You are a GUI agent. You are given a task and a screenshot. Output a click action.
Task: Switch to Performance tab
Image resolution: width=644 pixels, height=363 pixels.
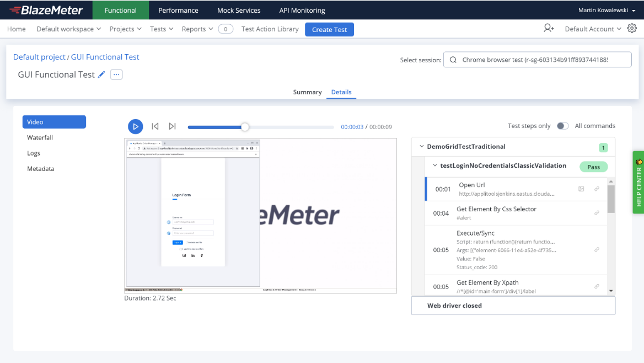178,10
